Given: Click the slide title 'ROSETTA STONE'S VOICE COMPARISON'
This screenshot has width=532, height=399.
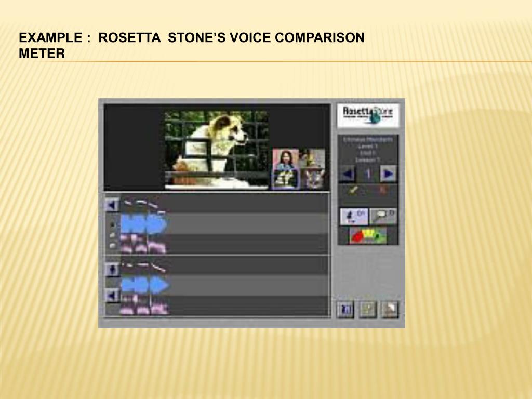Looking at the screenshot, I should [x=231, y=37].
